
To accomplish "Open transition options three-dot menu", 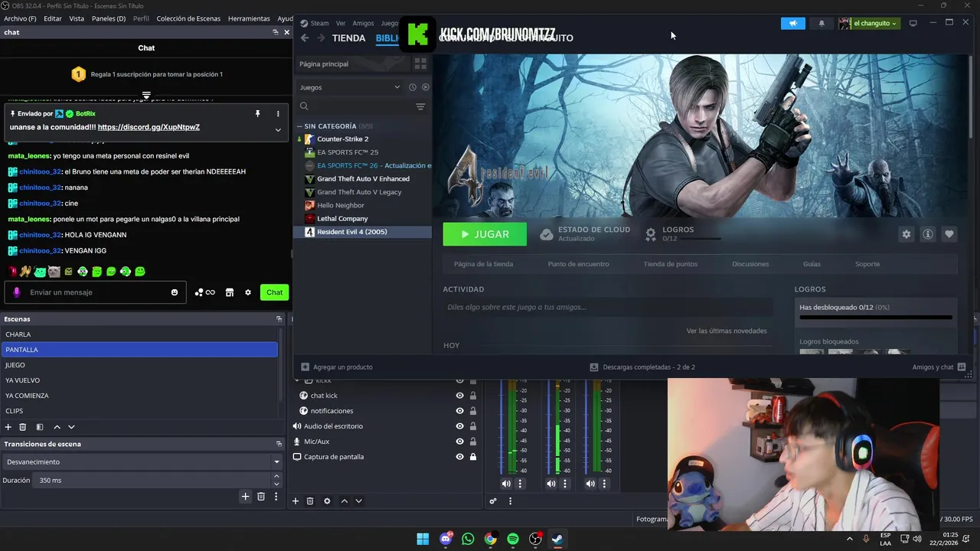I will (276, 497).
